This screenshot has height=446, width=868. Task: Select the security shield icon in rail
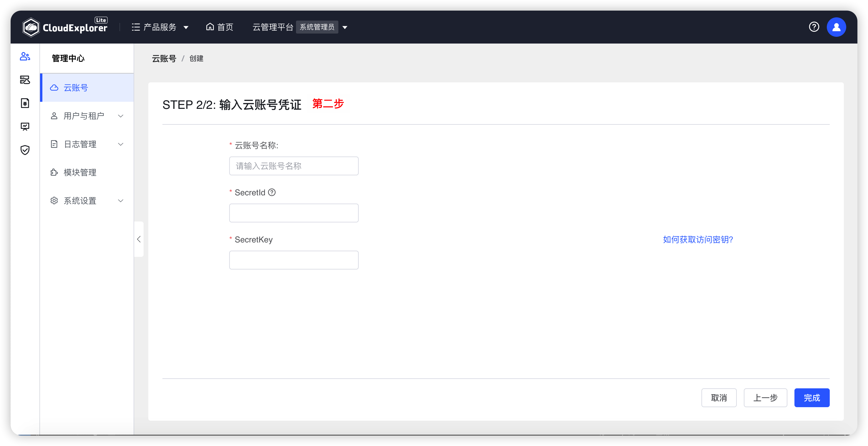[25, 150]
